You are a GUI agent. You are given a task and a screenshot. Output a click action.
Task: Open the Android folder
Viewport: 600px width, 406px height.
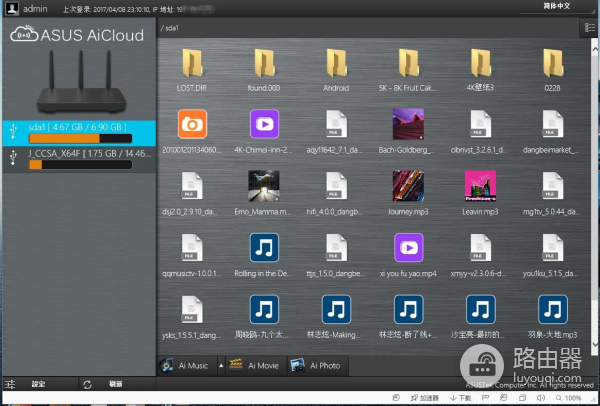tap(335, 66)
